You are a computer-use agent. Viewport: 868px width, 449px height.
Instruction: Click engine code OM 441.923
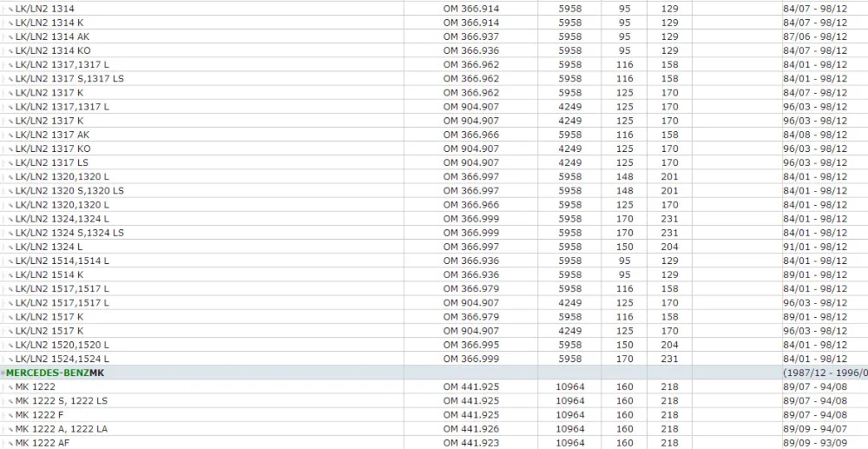(x=471, y=443)
